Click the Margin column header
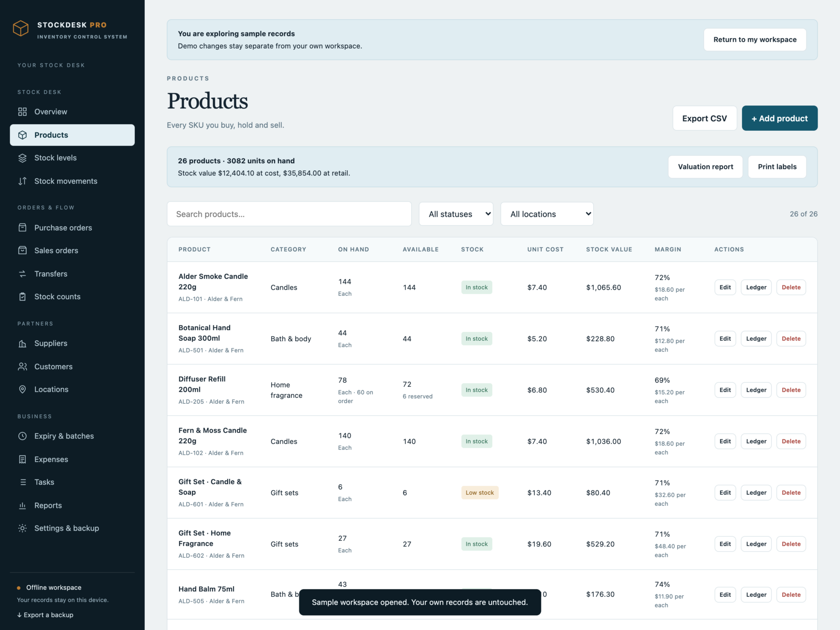The width and height of the screenshot is (840, 630). point(668,249)
